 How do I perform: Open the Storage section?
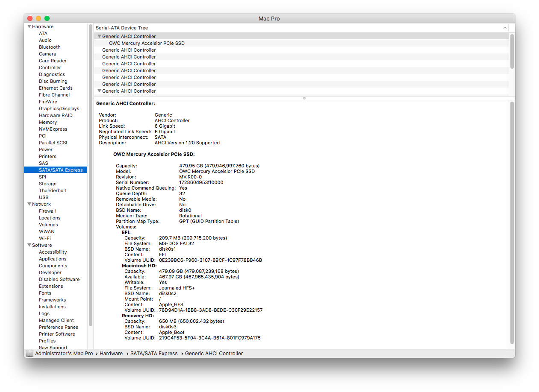point(47,184)
